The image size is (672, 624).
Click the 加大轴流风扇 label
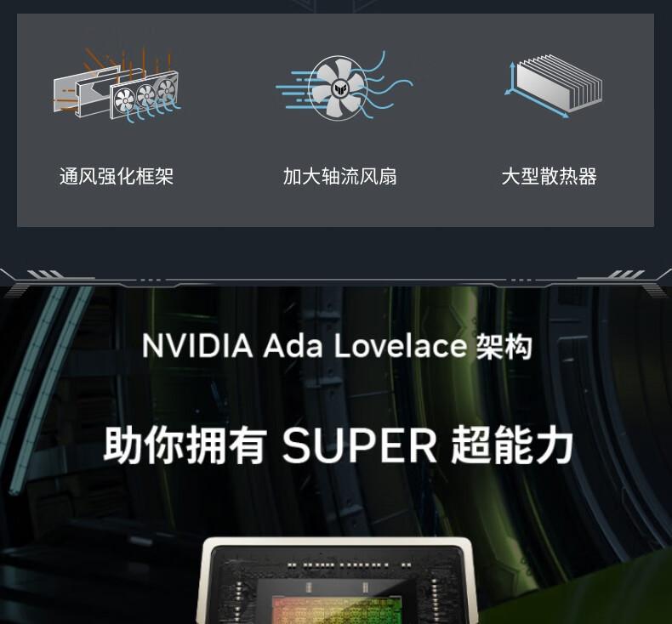pyautogui.click(x=340, y=177)
